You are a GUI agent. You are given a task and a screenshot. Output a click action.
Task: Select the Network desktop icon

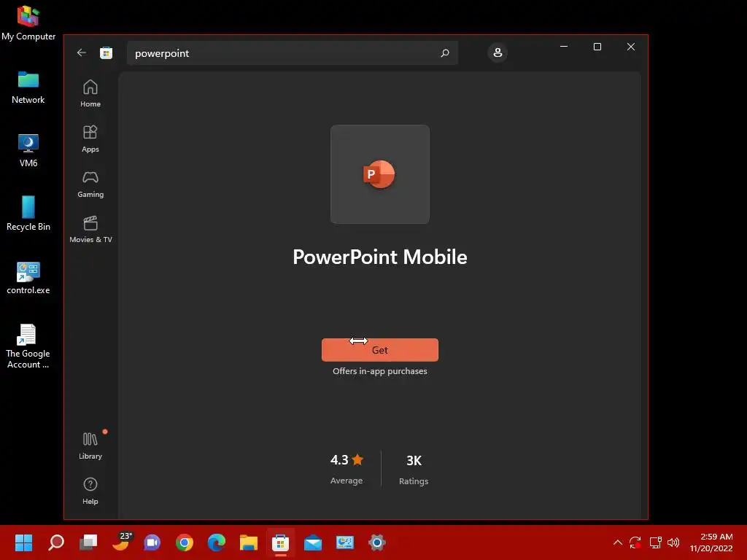28,87
